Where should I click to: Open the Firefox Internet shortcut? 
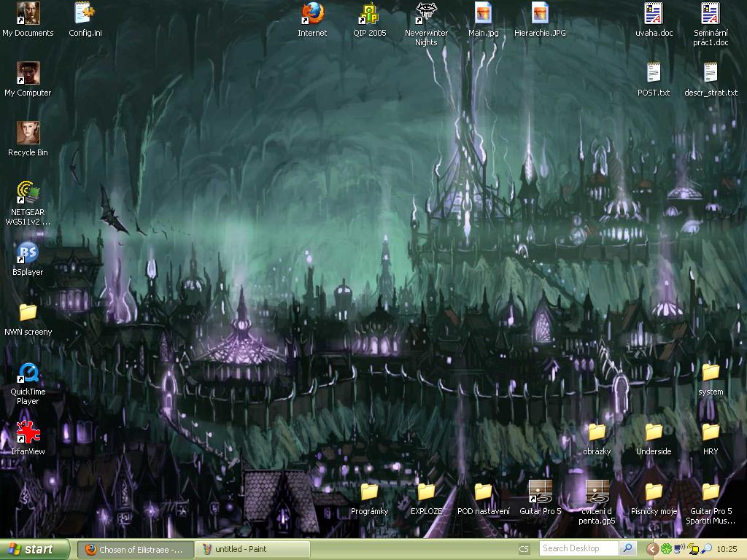(312, 14)
